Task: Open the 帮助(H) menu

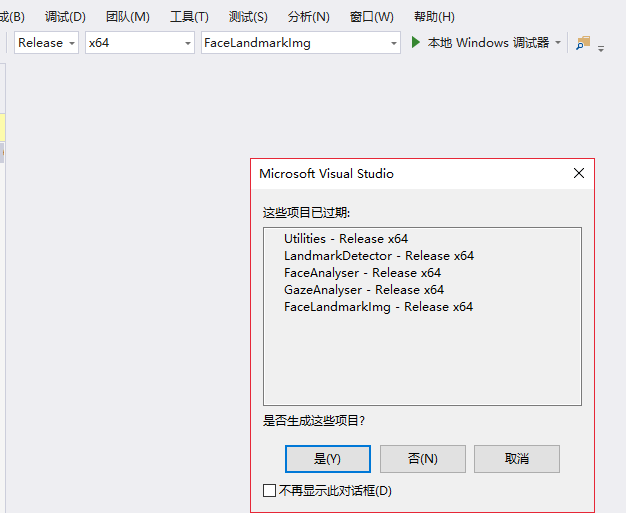Action: 434,17
